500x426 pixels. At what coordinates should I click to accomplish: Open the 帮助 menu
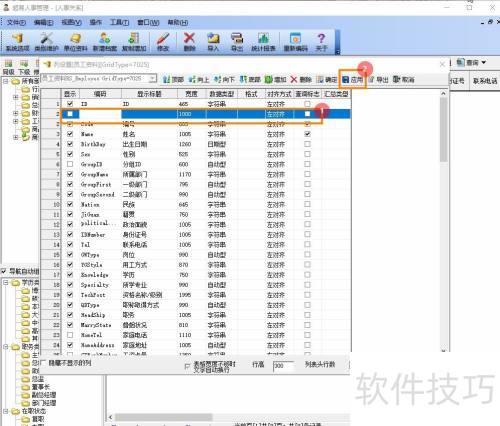[x=178, y=23]
